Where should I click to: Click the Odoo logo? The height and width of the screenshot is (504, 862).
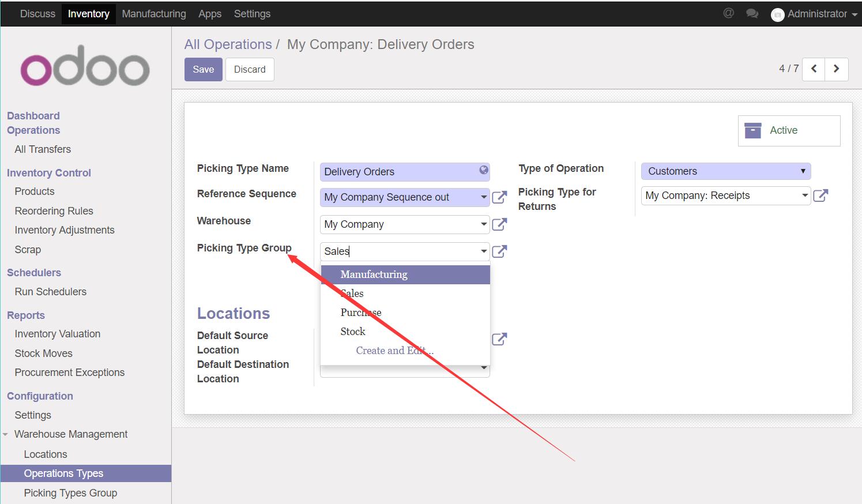(x=85, y=65)
